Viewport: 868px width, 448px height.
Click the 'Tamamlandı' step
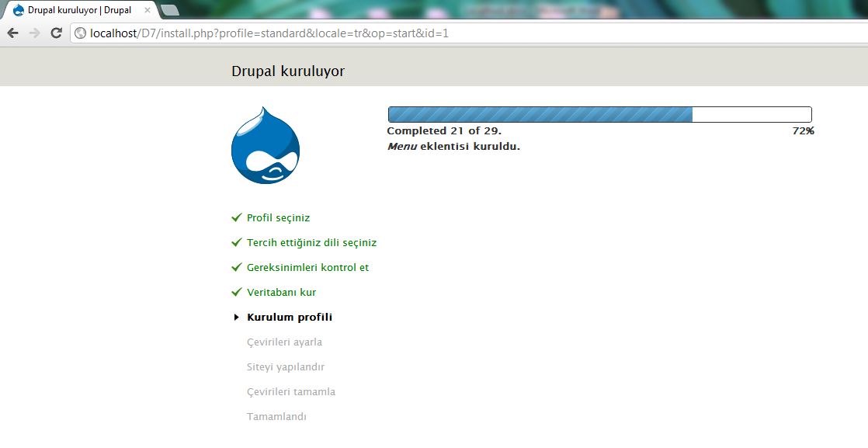coord(277,417)
